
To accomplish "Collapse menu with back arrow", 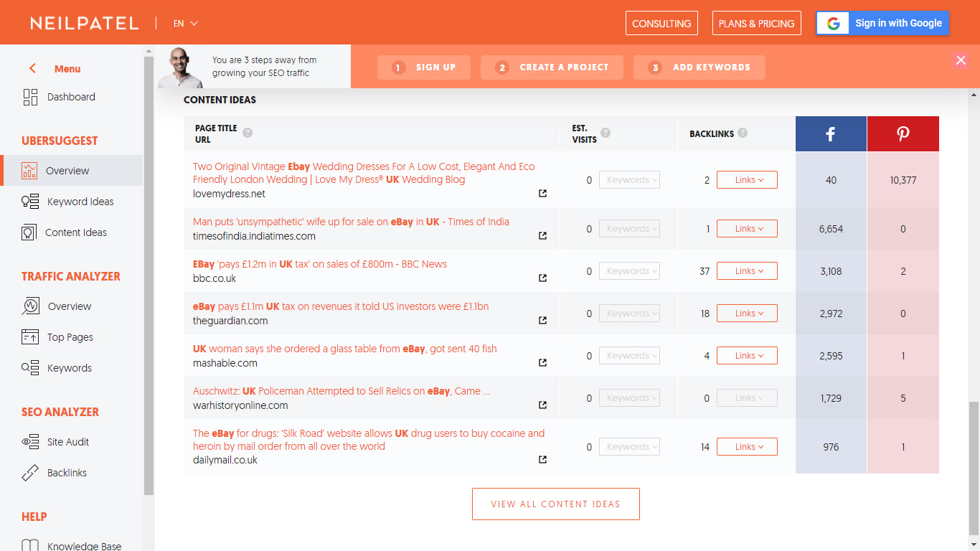I will tap(32, 69).
